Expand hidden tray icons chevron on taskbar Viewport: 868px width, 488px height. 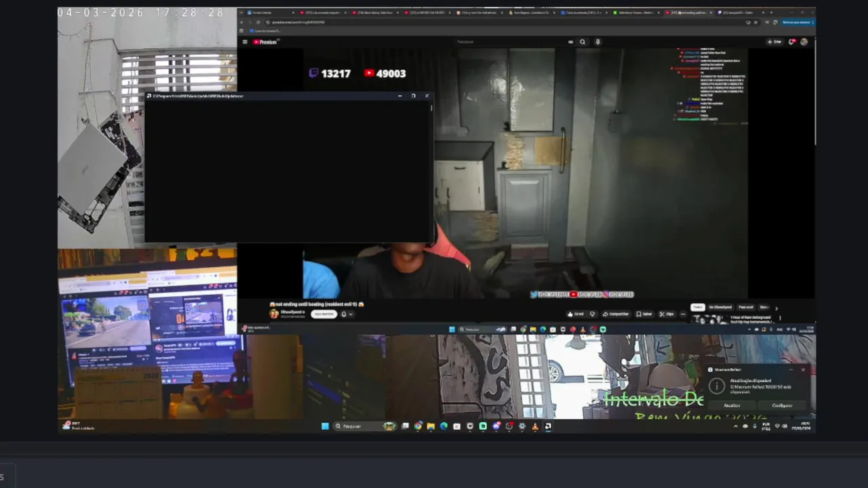pyautogui.click(x=736, y=426)
